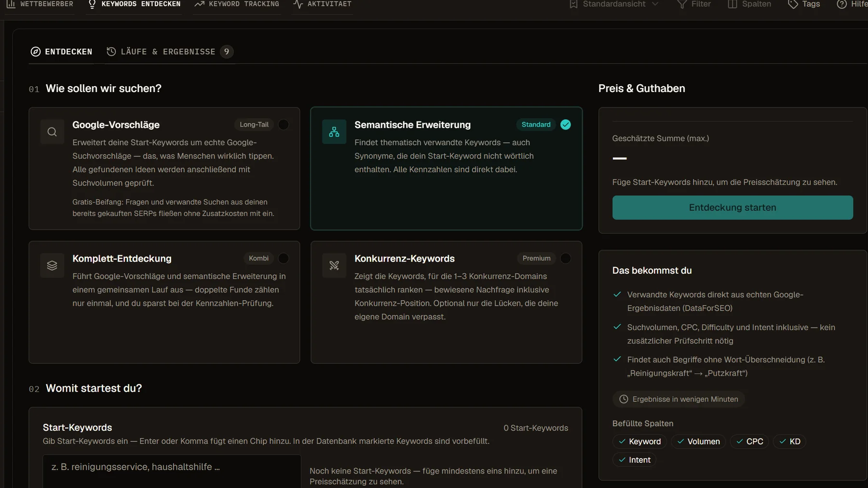
Task: Click the Geschätzte Summe (max.) label
Action: pyautogui.click(x=661, y=139)
